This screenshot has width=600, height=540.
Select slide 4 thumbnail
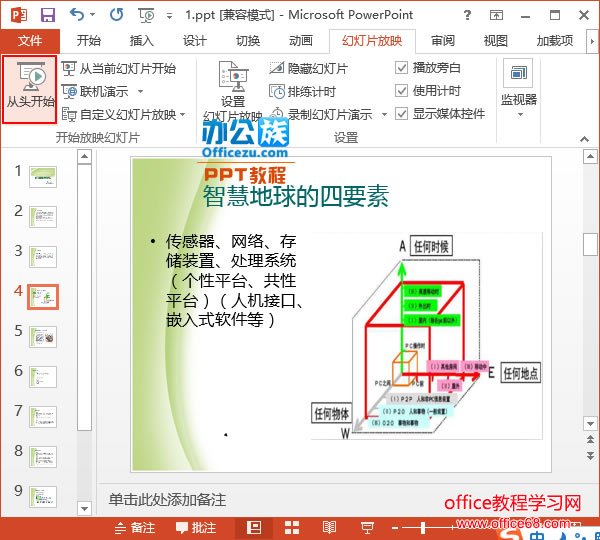click(x=43, y=297)
